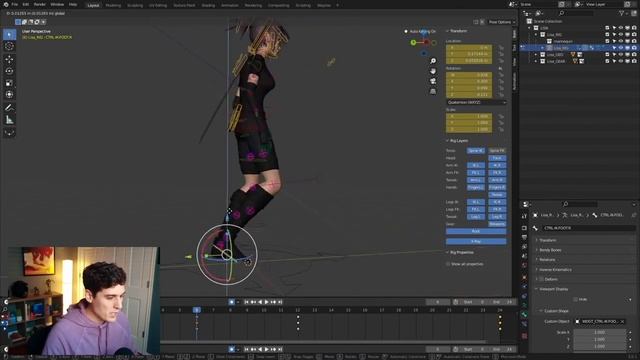
Task: Toggle the Face rig layer
Action: pos(497,158)
